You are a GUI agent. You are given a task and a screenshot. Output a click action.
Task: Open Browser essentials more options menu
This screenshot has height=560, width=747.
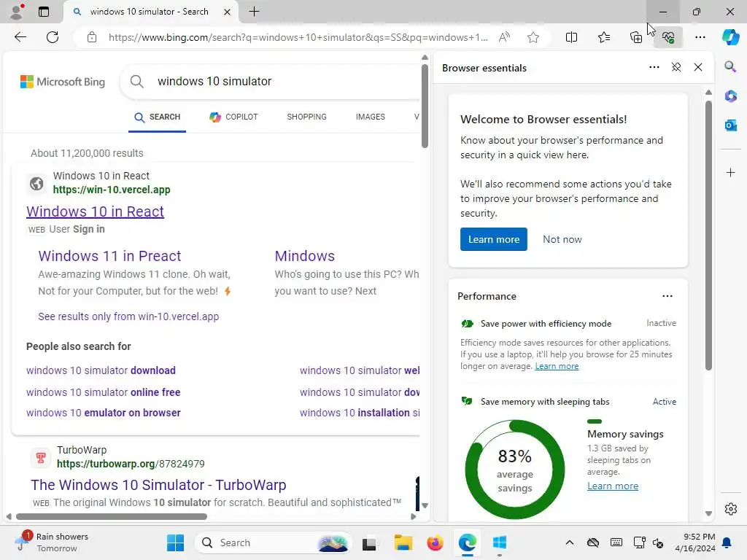(x=654, y=67)
